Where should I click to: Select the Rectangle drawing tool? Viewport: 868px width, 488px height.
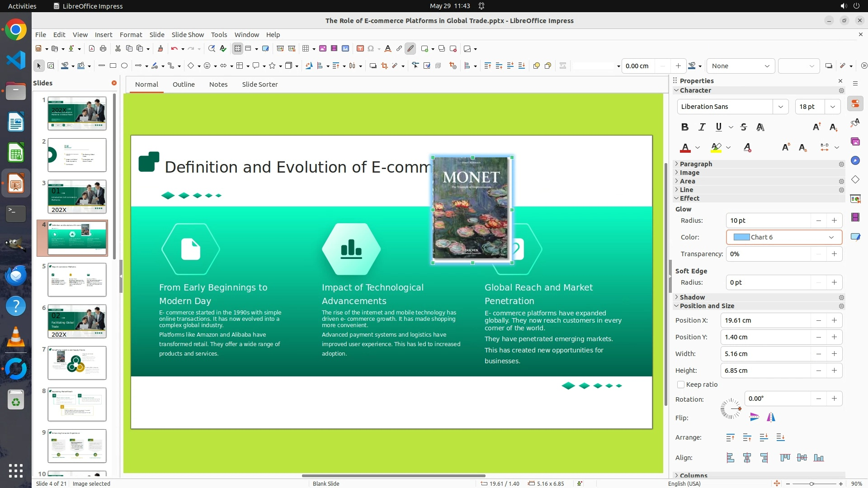pyautogui.click(x=113, y=66)
